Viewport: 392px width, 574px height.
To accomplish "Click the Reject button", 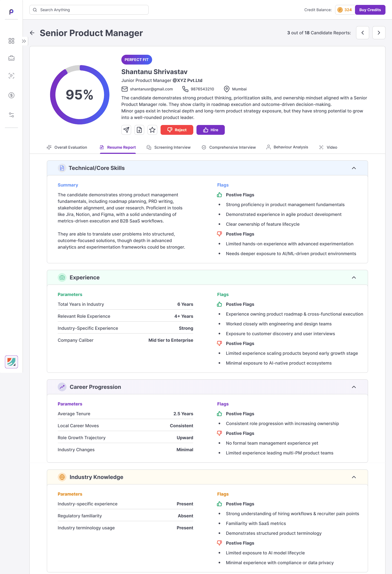I will click(177, 130).
